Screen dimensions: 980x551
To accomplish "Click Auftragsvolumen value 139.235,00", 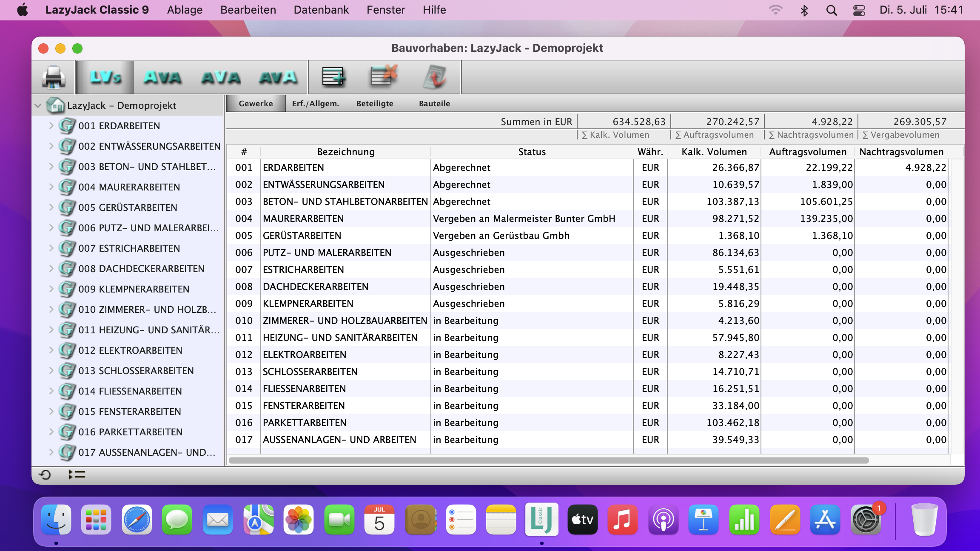I will [x=826, y=219].
